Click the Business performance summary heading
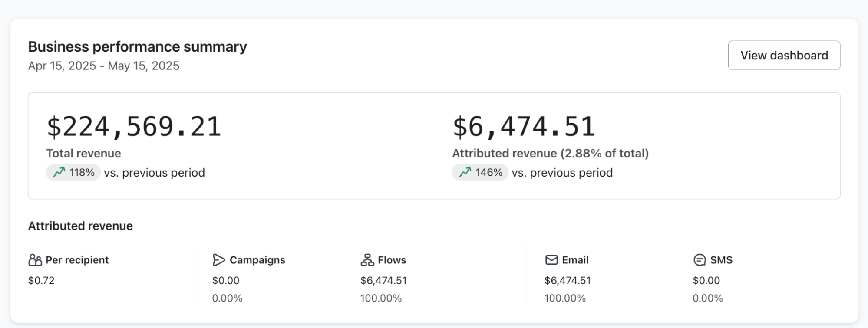The height and width of the screenshot is (328, 868). (138, 46)
